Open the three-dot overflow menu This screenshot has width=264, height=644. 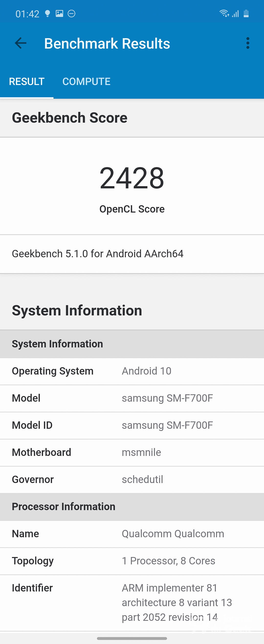(x=247, y=43)
